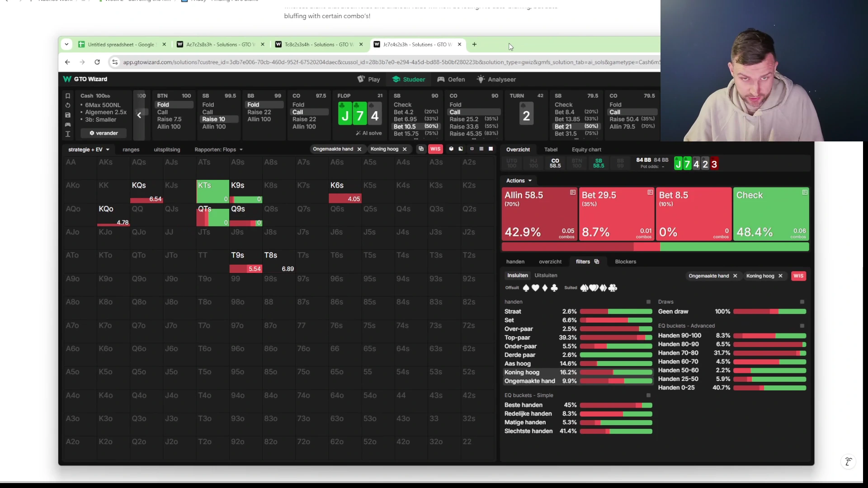Click the compress layout icon before the grid icon
Screen dimensions: 868x488
472,149
